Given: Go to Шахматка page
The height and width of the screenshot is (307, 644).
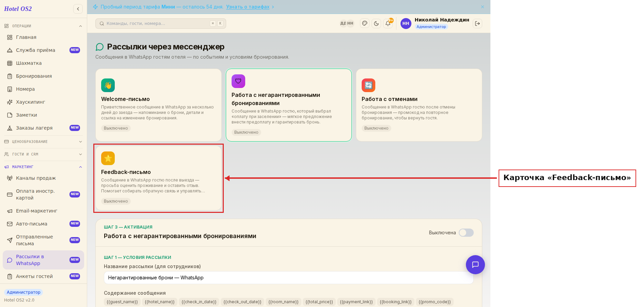Looking at the screenshot, I should [x=43, y=63].
